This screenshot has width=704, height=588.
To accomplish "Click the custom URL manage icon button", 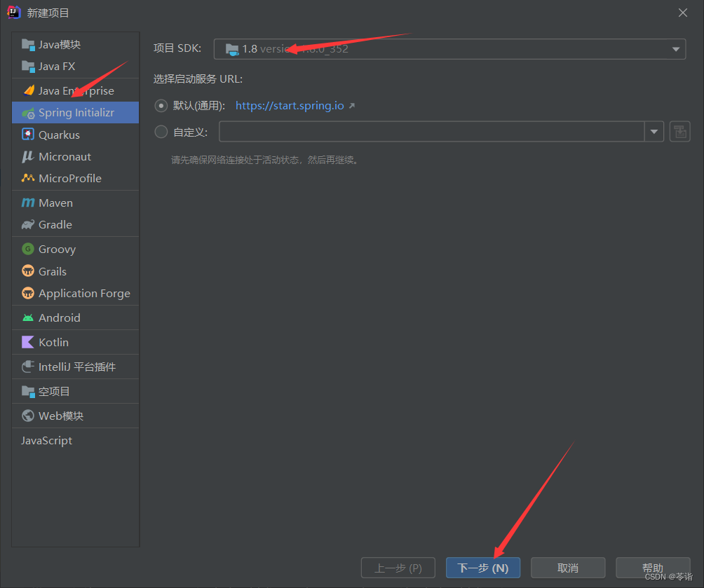I will [x=679, y=132].
